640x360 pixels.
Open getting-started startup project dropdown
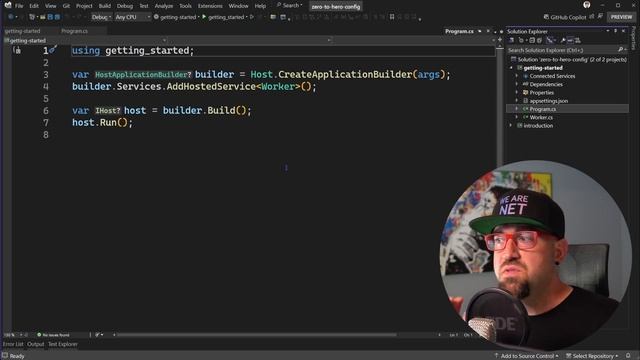pos(177,17)
